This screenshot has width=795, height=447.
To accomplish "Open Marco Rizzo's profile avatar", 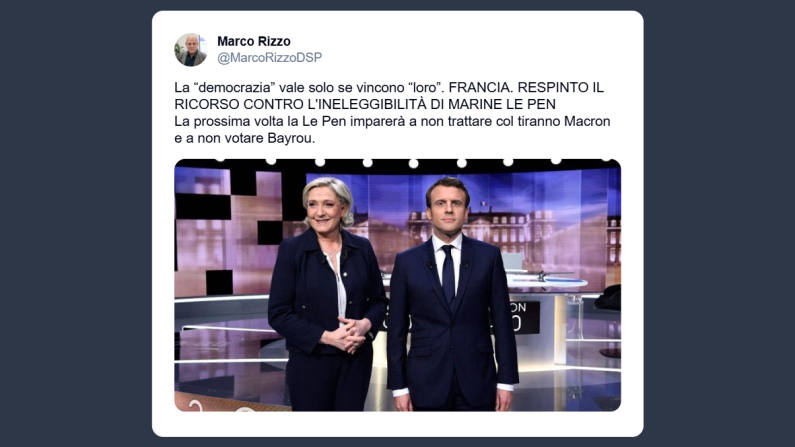I will pyautogui.click(x=191, y=50).
